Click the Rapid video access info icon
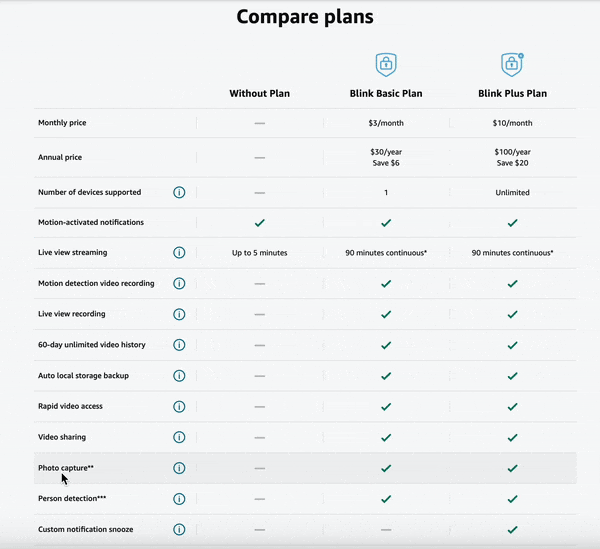600x549 pixels. click(180, 406)
